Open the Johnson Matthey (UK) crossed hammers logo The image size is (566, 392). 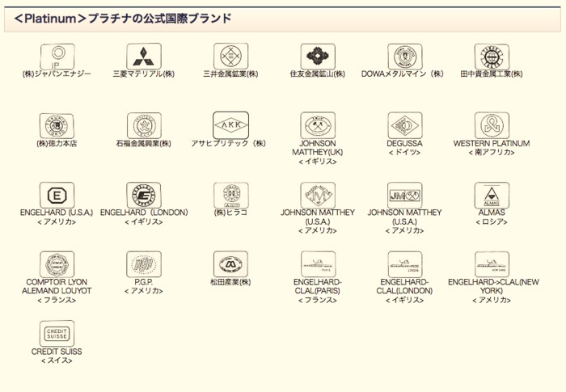(x=318, y=125)
